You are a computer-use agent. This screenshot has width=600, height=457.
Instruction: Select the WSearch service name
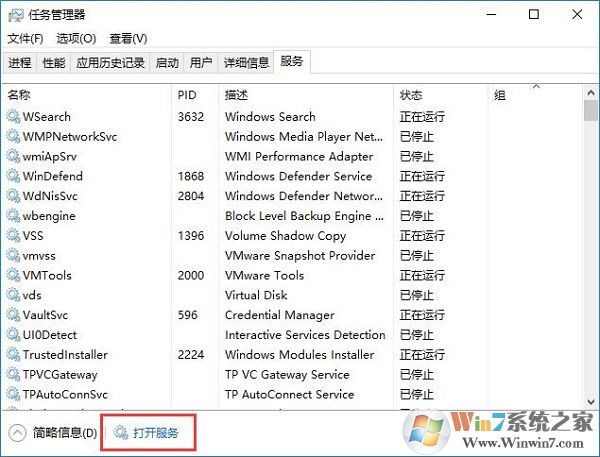click(x=47, y=116)
